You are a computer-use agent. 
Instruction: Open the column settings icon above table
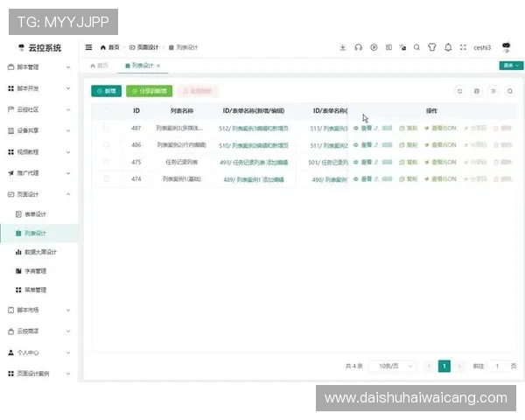click(493, 91)
